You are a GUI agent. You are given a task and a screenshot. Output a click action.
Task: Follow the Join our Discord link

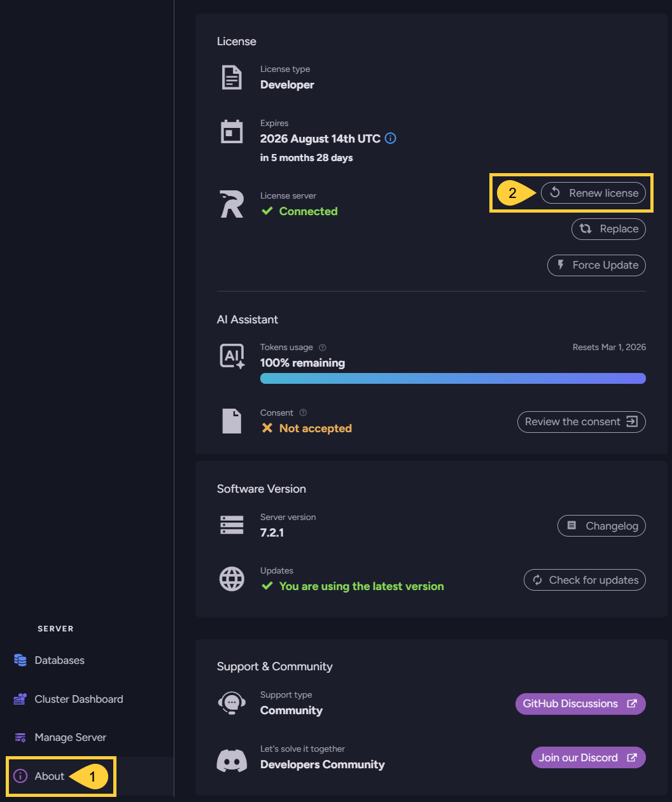coord(588,757)
